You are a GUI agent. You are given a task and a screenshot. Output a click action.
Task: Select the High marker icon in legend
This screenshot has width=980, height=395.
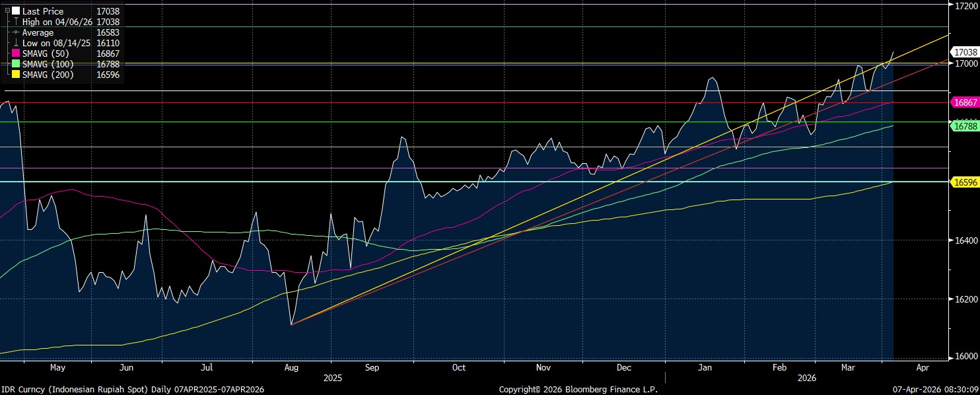15,22
